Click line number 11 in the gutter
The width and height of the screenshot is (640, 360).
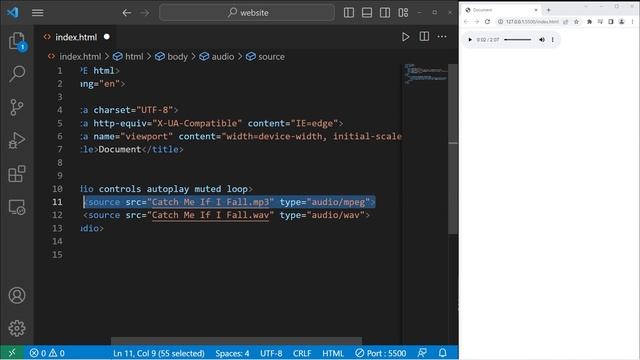[x=58, y=202]
